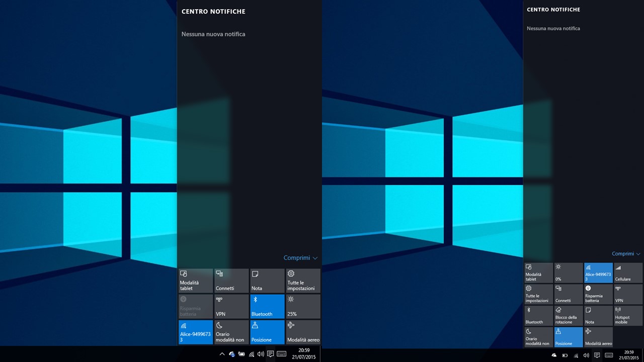The image size is (644, 362).
Task: Disable Posizione tile in right panel
Action: 569,337
